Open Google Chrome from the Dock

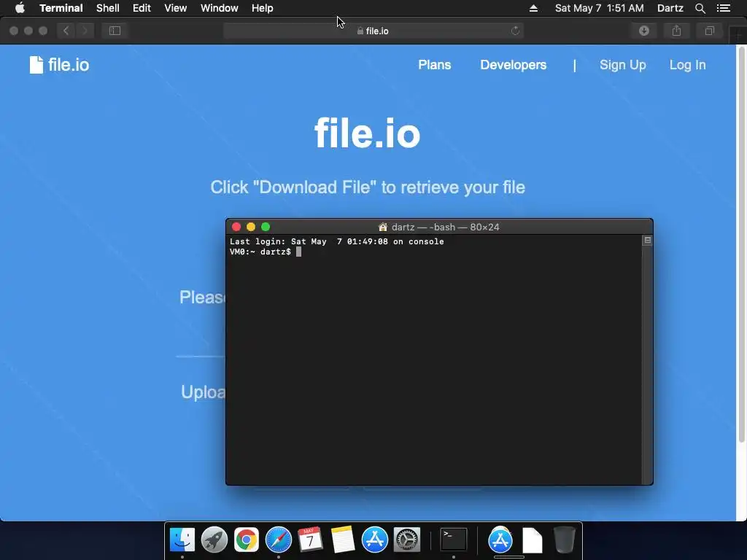pyautogui.click(x=247, y=540)
